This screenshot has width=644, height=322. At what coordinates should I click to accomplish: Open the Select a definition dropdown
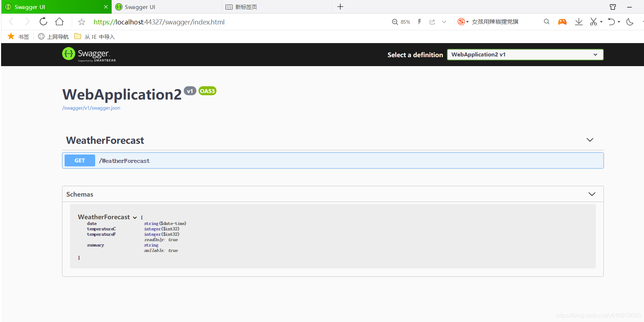525,55
